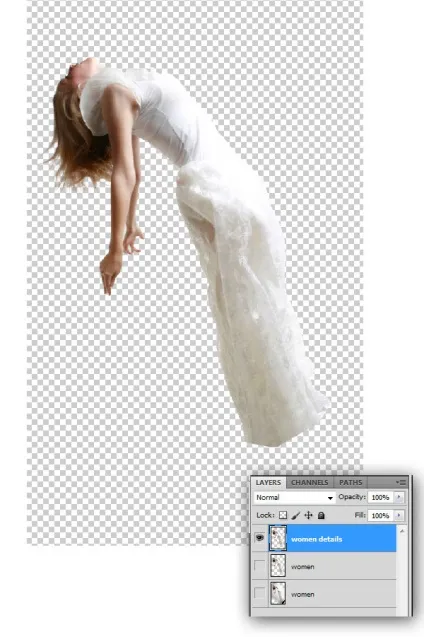Enable lock image pixels brush icon
The height and width of the screenshot is (637, 424).
pos(296,515)
